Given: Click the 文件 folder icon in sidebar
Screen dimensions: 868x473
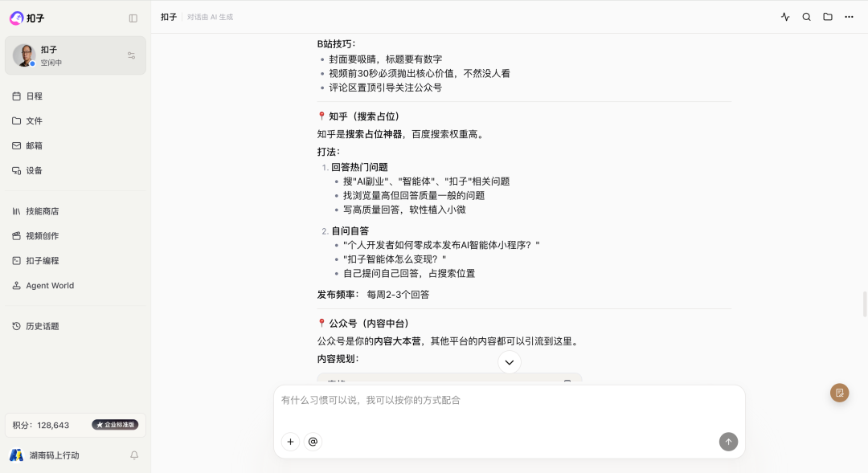Looking at the screenshot, I should point(17,120).
